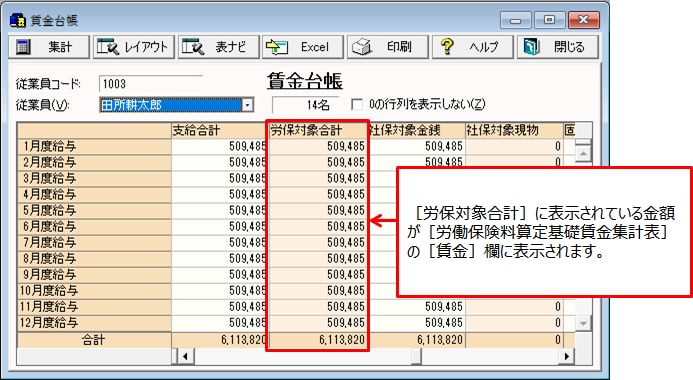Viewport: 693px width, 380px height.
Task: Enable 0の行列を表示しない checkbox
Action: [x=356, y=104]
